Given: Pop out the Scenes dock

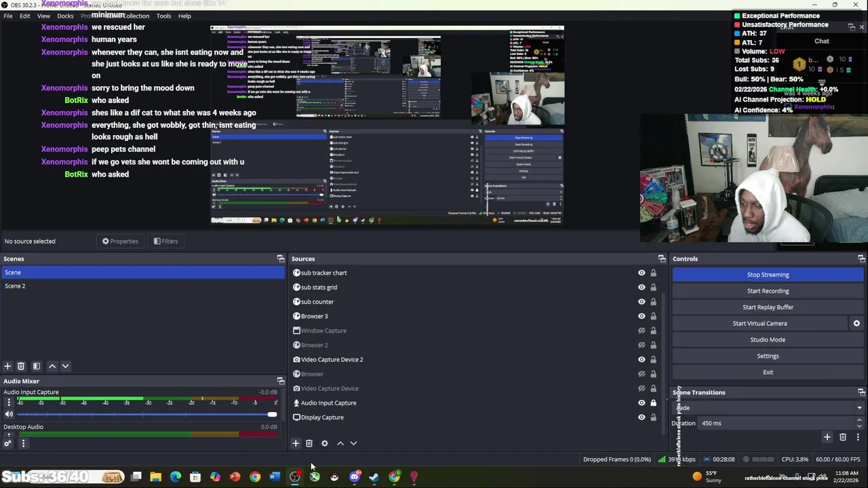Looking at the screenshot, I should tap(281, 259).
